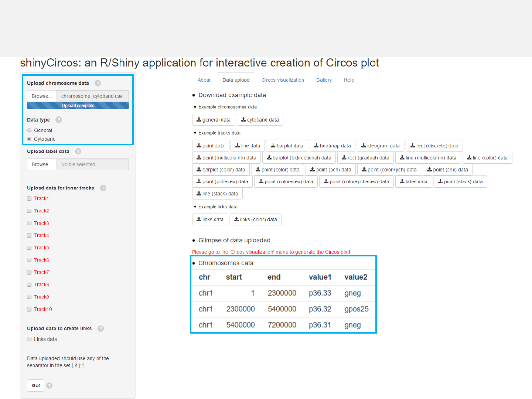Download label data example

point(414,181)
